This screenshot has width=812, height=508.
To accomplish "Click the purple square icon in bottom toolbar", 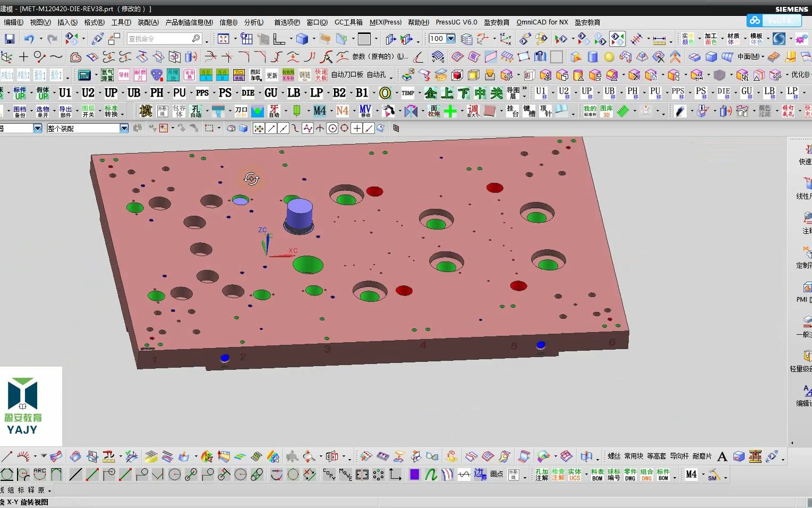I will (415, 475).
